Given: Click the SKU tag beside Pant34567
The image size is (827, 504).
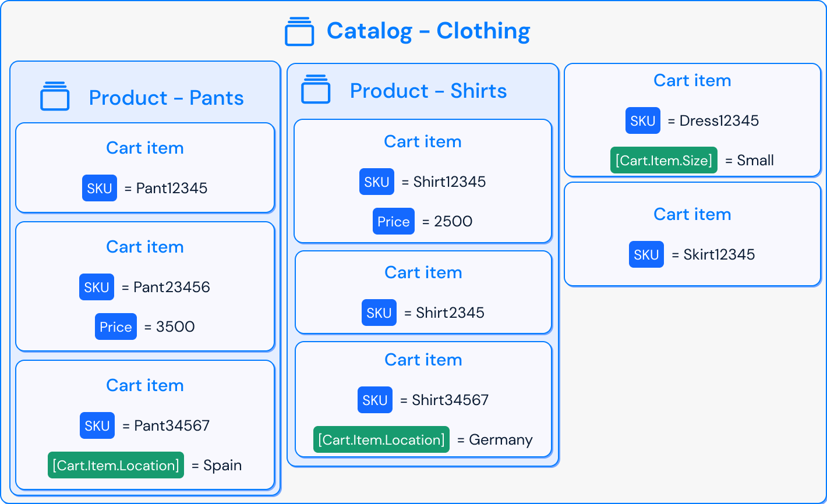Looking at the screenshot, I should pos(97,425).
